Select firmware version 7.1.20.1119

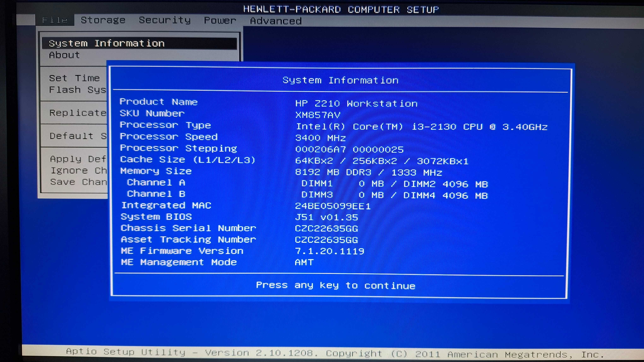(330, 251)
